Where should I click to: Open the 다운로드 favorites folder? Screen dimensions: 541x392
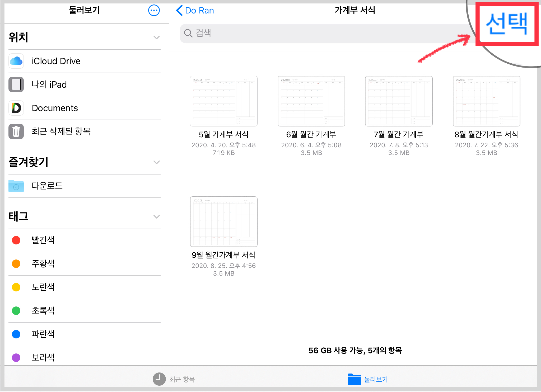click(x=47, y=186)
